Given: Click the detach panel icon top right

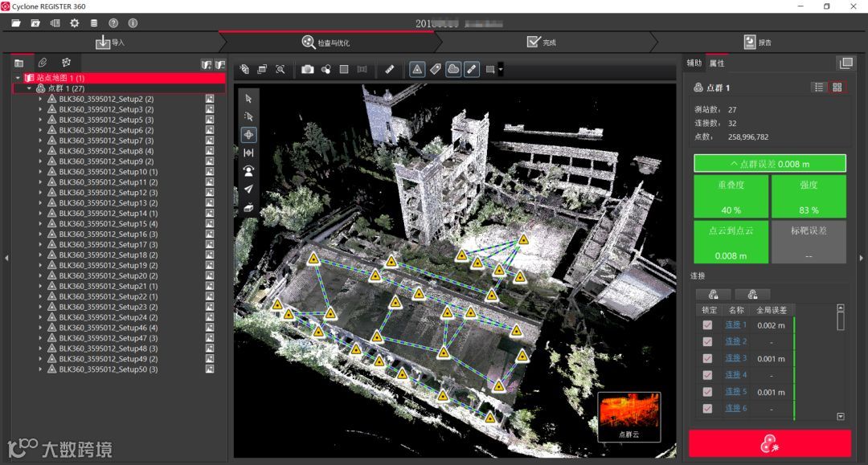Looking at the screenshot, I should click(845, 63).
